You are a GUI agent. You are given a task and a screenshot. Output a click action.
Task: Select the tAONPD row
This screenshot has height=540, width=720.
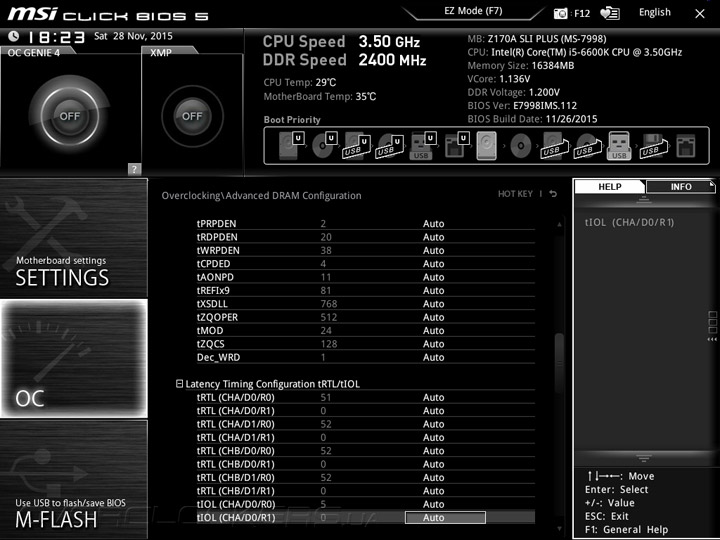click(x=366, y=277)
